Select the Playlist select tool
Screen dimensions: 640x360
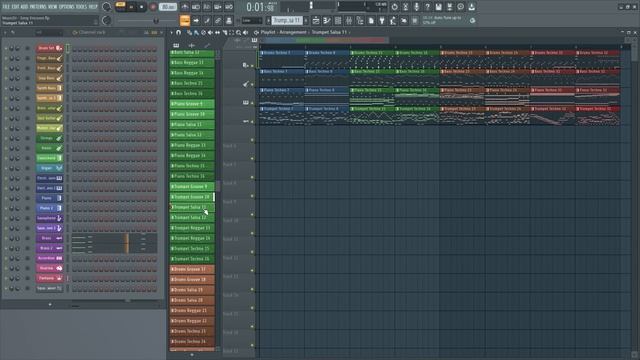[231, 33]
